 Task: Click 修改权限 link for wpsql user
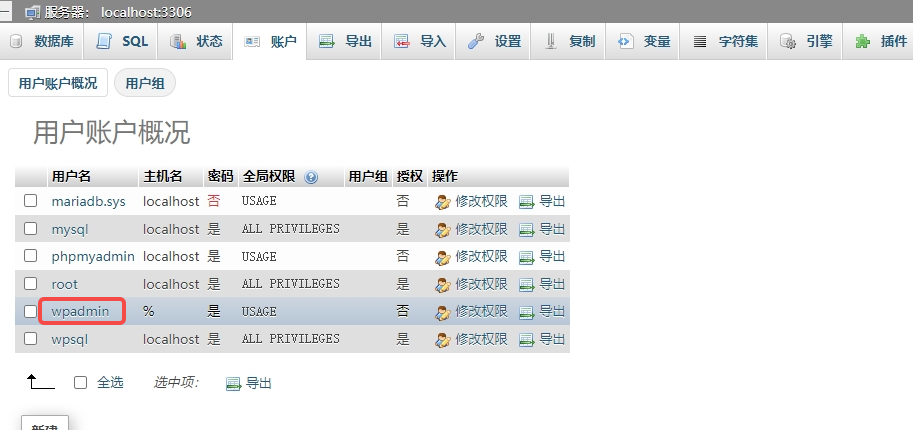(x=481, y=339)
